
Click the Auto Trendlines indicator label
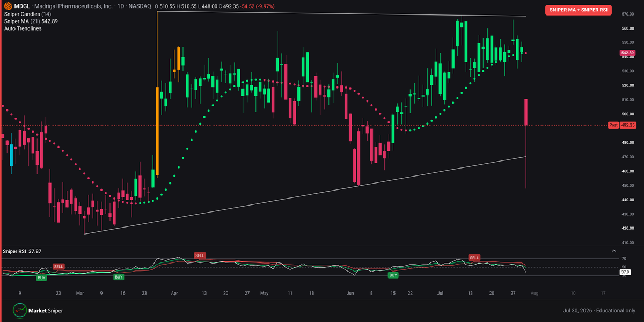coord(23,28)
